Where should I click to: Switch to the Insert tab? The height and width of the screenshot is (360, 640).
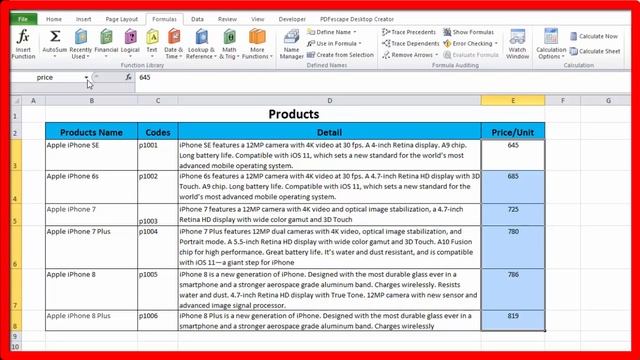click(84, 19)
